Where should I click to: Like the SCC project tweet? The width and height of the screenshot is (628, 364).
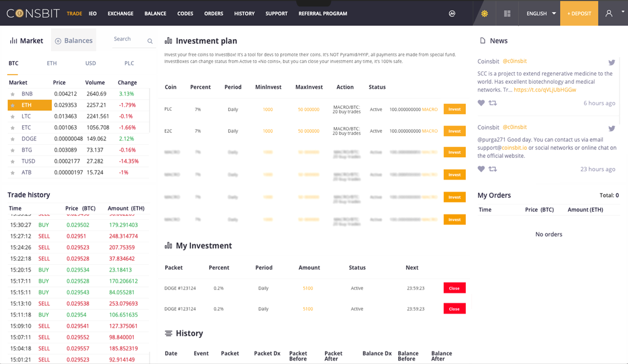click(481, 103)
